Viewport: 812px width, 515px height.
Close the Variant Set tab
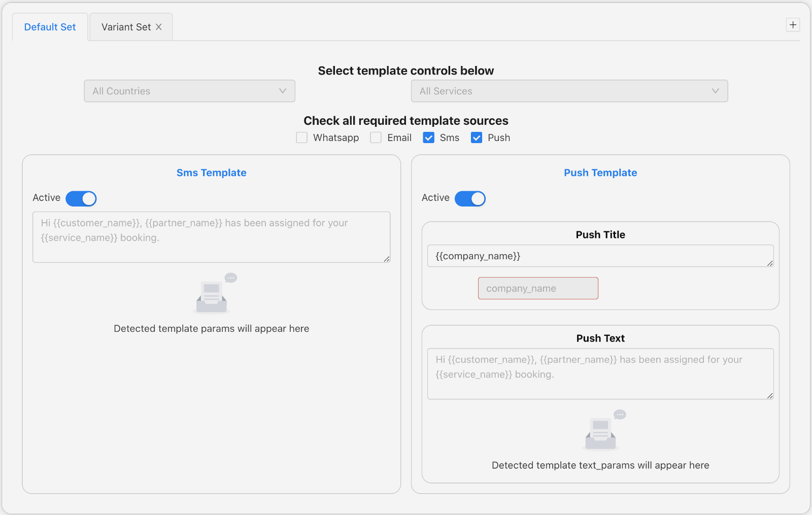tap(159, 27)
